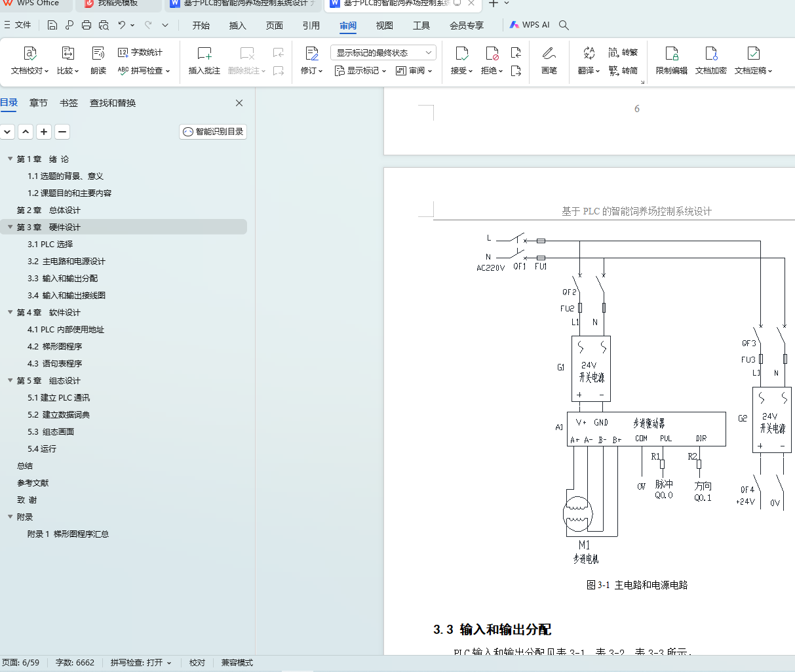Click the Undo arrow icon

click(122, 25)
